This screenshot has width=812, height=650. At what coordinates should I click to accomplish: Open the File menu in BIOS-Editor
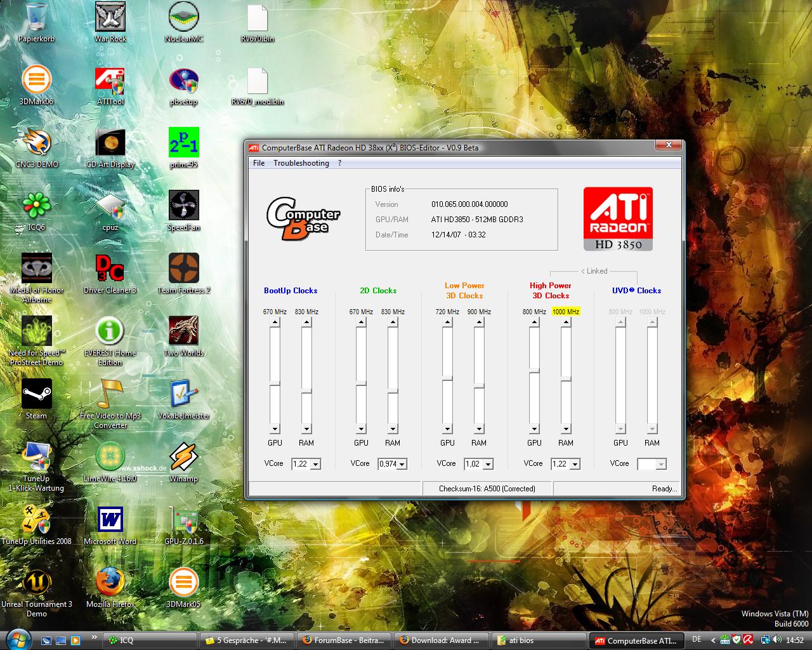pos(259,163)
